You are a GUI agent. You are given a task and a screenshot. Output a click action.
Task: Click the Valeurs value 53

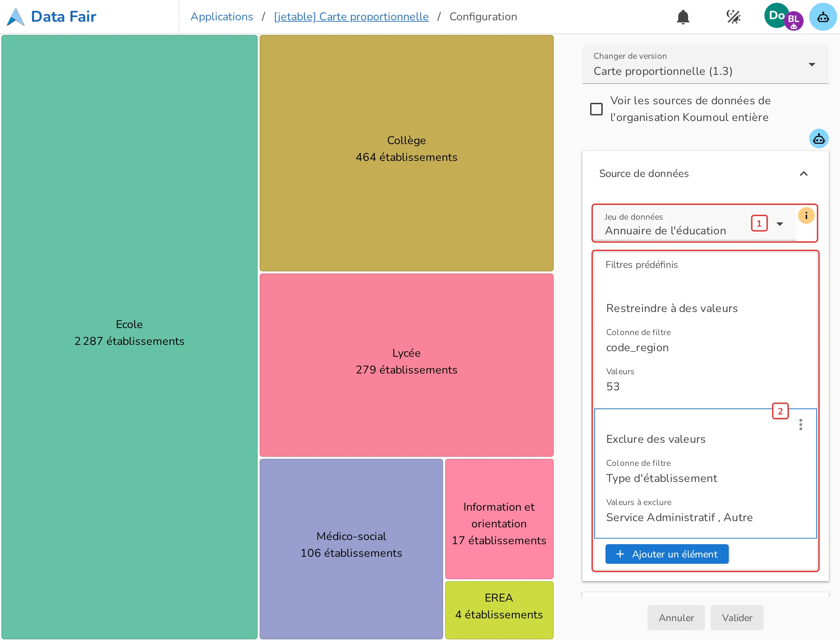(612, 387)
